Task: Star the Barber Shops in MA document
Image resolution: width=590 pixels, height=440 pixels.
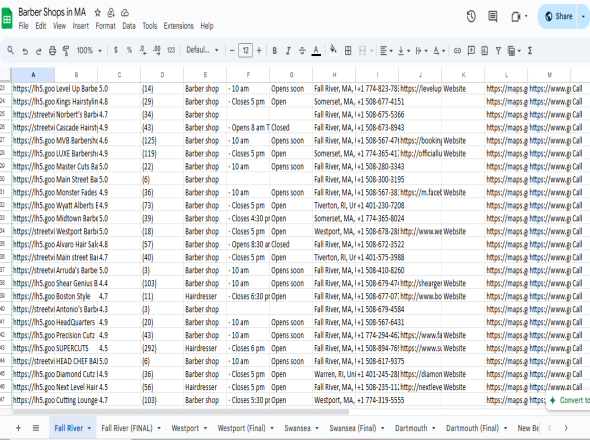Action: tap(97, 13)
